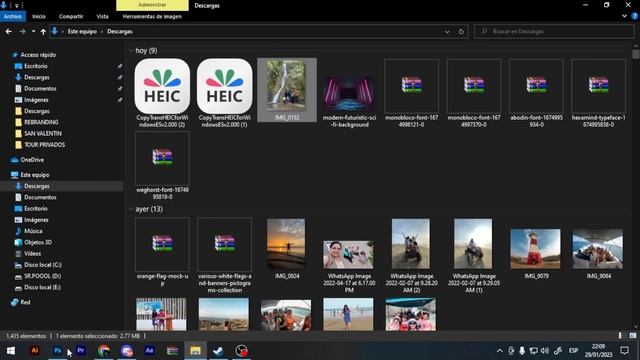The height and width of the screenshot is (360, 640).
Task: Select monobloco-font-1674998121-0 archive
Action: pos(411,93)
